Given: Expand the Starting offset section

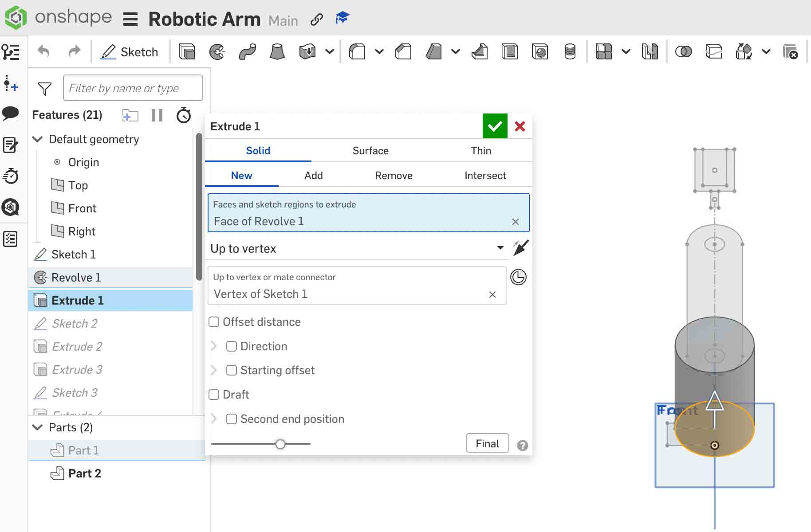Looking at the screenshot, I should point(214,370).
